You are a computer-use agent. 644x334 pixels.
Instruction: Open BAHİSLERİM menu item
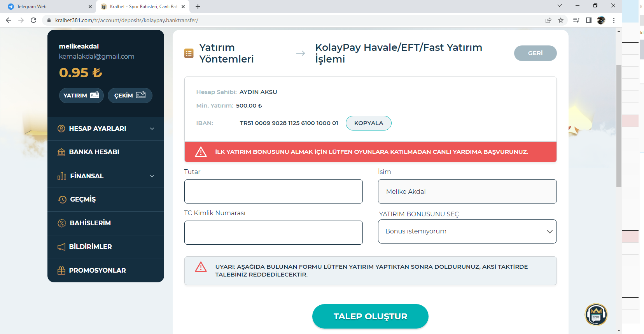point(106,223)
